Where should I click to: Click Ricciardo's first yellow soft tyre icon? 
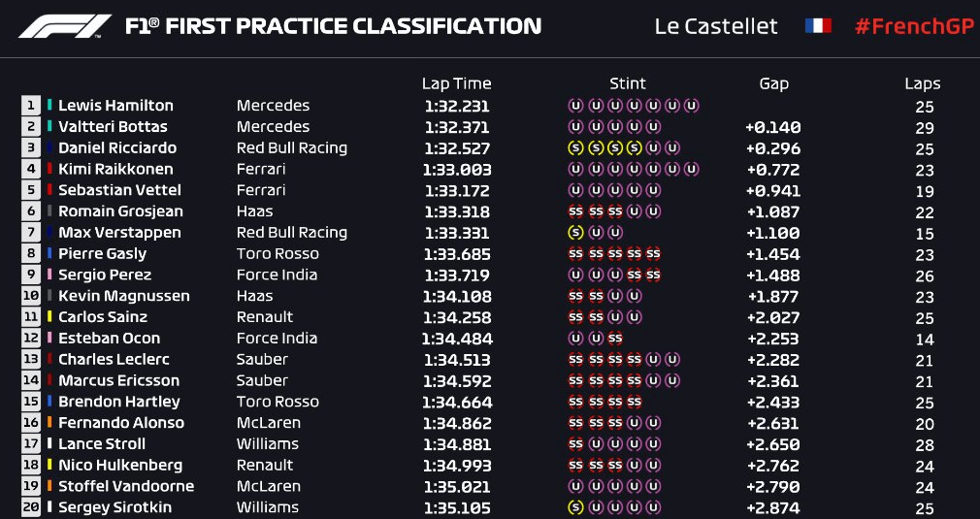[575, 148]
